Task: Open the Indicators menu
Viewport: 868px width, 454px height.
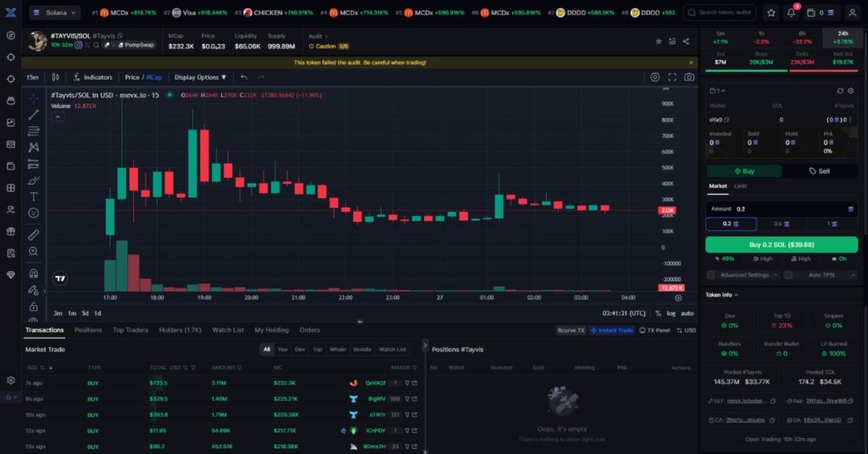Action: click(93, 77)
